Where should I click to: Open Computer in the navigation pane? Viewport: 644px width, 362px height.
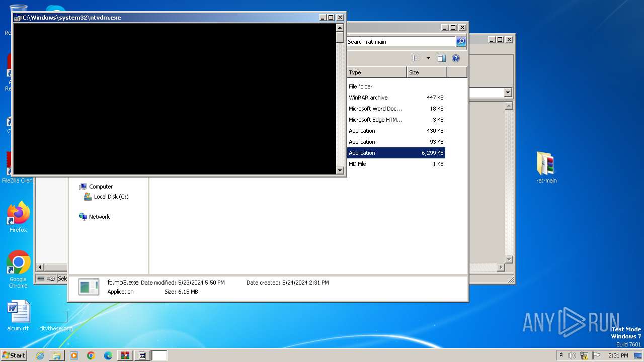click(x=101, y=187)
